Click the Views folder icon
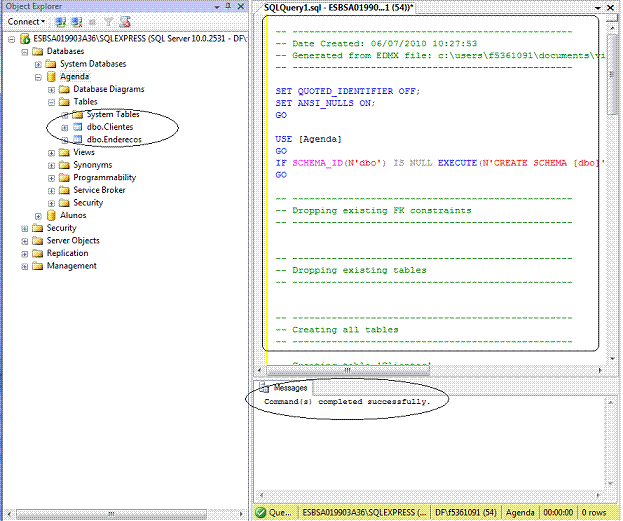 64,152
